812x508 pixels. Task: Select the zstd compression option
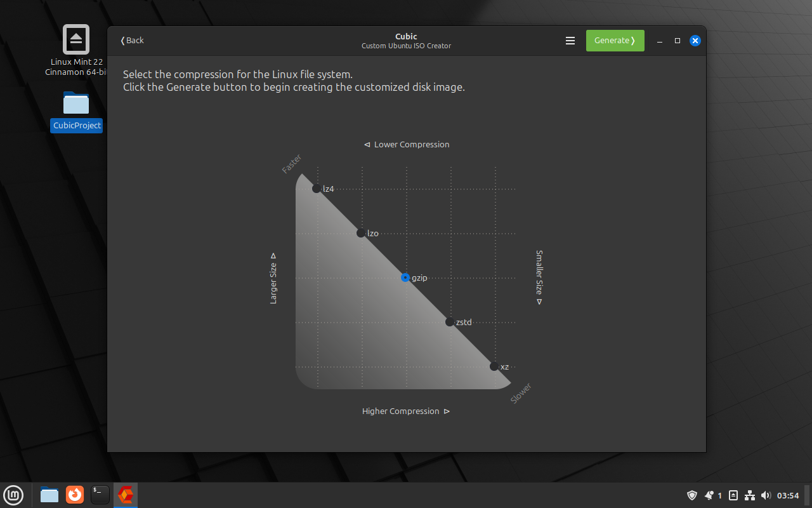click(450, 322)
